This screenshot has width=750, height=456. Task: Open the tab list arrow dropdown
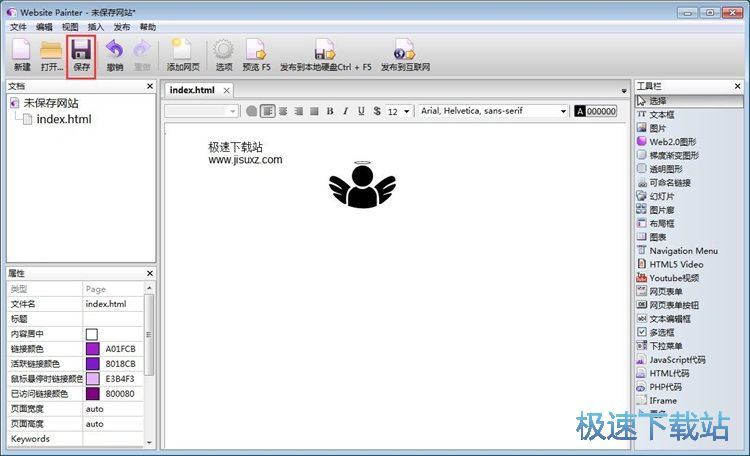pyautogui.click(x=624, y=90)
